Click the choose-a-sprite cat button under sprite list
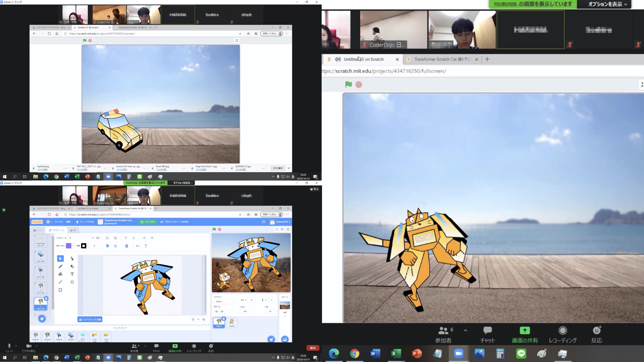The width and height of the screenshot is (644, 362). pos(271,339)
